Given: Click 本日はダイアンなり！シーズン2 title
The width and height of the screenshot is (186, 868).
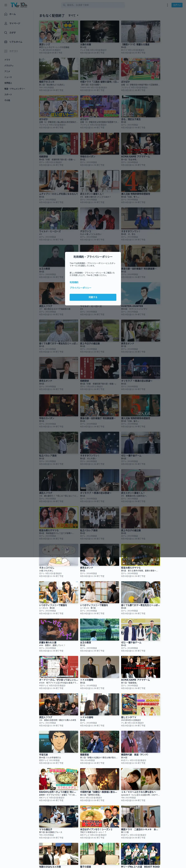Looking at the screenshot, I should tap(96, 830).
